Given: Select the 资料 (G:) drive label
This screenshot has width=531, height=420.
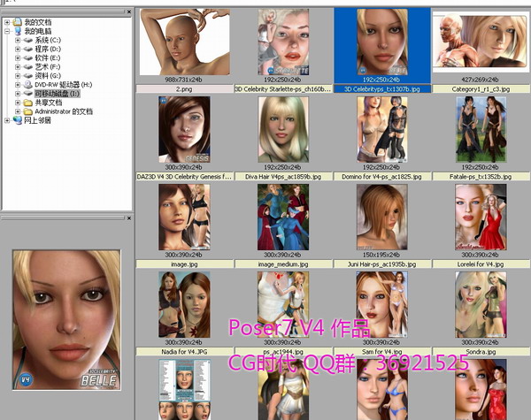Looking at the screenshot, I should (48, 76).
